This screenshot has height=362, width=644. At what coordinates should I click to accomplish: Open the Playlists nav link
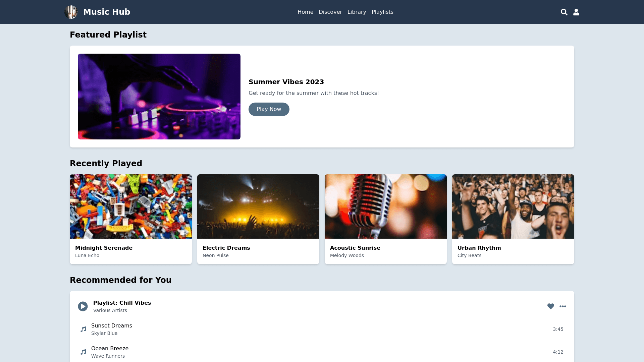(382, 12)
